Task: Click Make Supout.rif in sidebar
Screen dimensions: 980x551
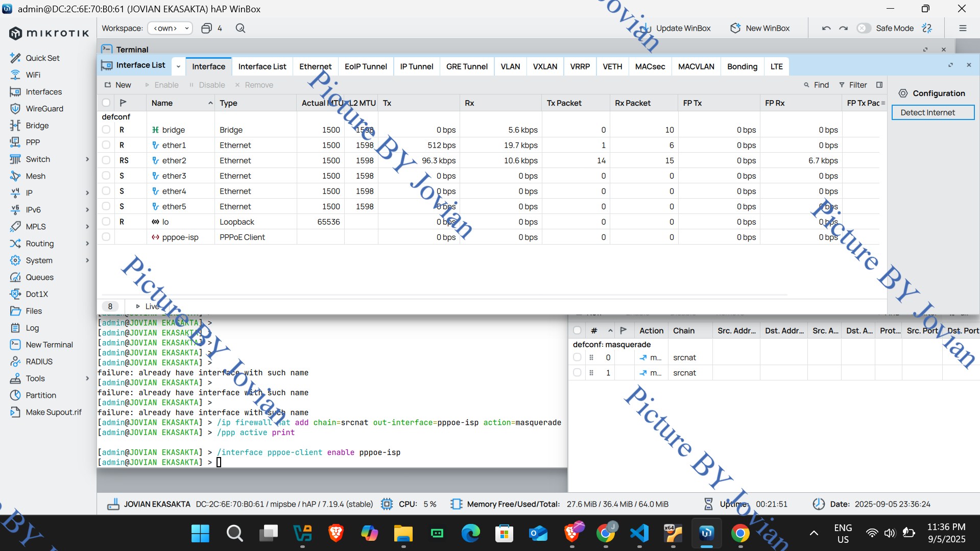Action: coord(53,412)
